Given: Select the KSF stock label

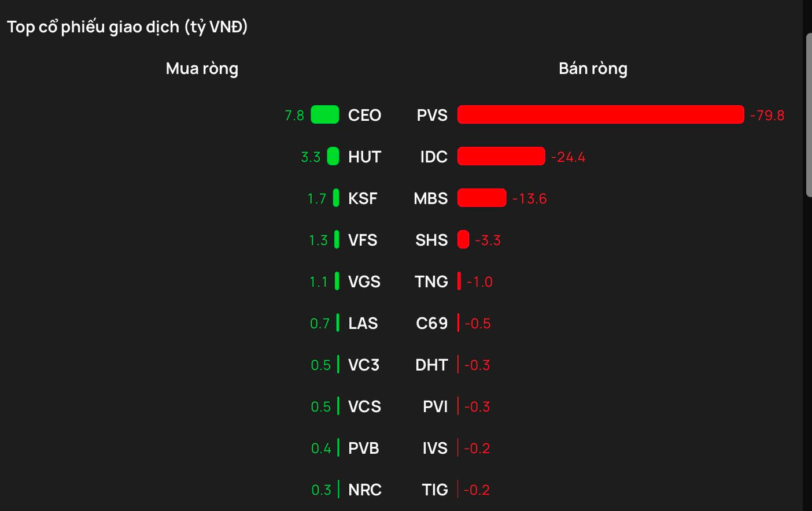Looking at the screenshot, I should [363, 198].
